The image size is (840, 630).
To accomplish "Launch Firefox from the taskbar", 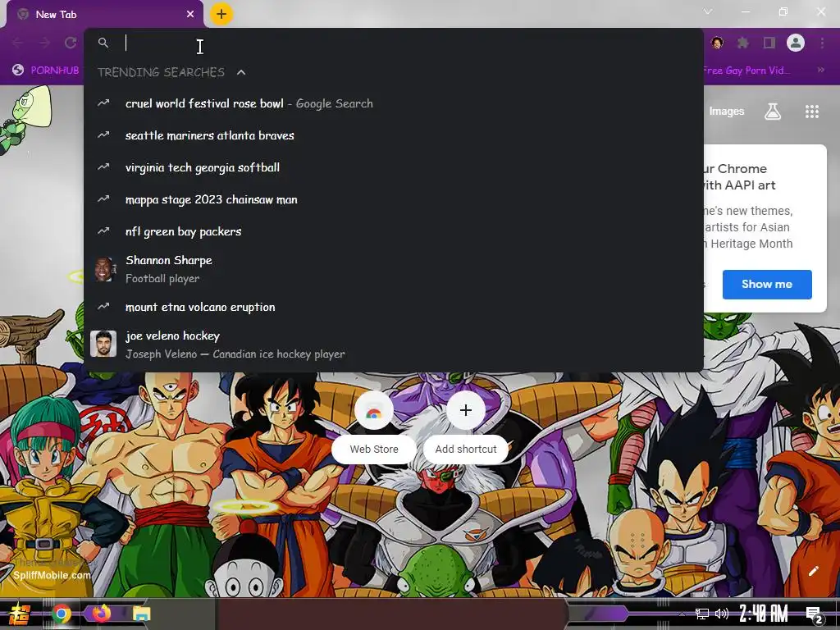I will 101,613.
